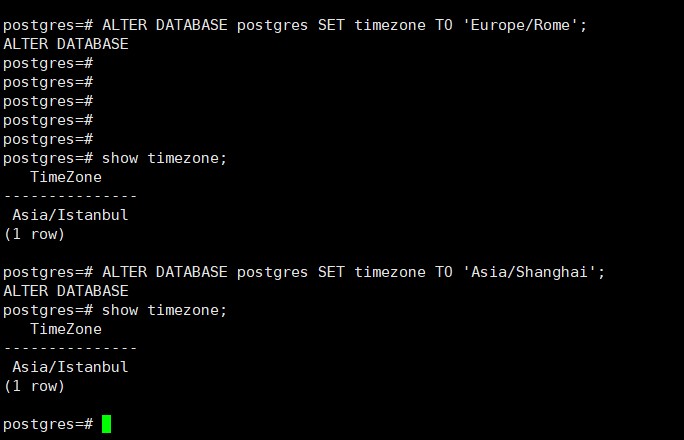Click the green terminal cursor block
Viewport: 684px width, 440px height.
pos(107,424)
